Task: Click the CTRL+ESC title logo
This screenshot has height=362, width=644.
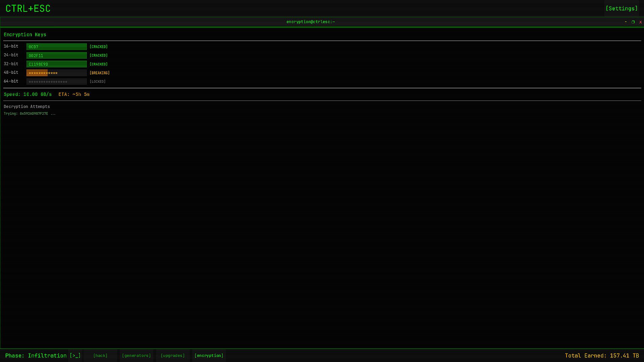Action: (28, 8)
